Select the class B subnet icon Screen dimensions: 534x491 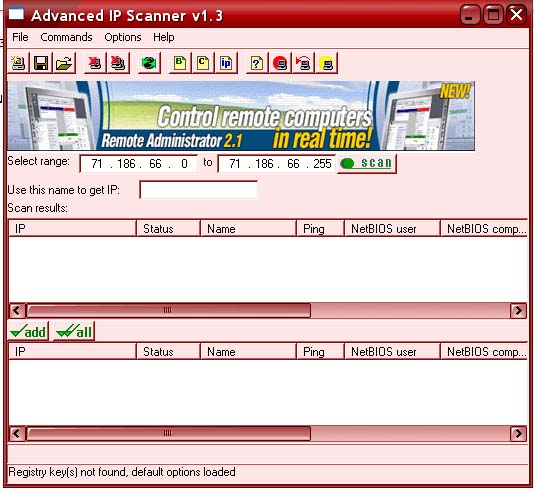[180, 63]
